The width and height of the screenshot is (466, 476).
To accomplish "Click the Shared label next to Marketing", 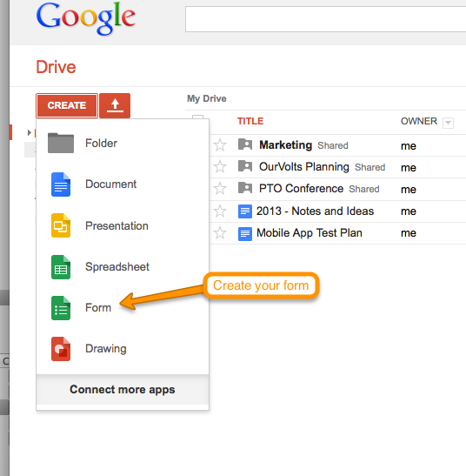I will click(x=333, y=145).
